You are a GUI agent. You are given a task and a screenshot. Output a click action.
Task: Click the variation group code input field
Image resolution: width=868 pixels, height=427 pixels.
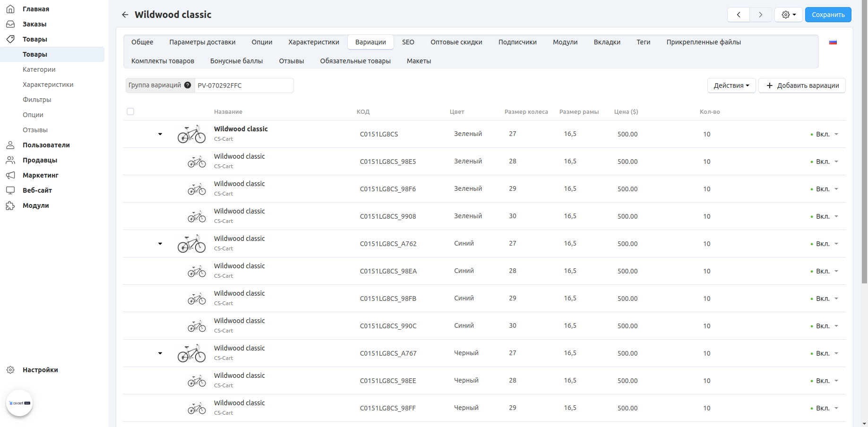point(244,85)
